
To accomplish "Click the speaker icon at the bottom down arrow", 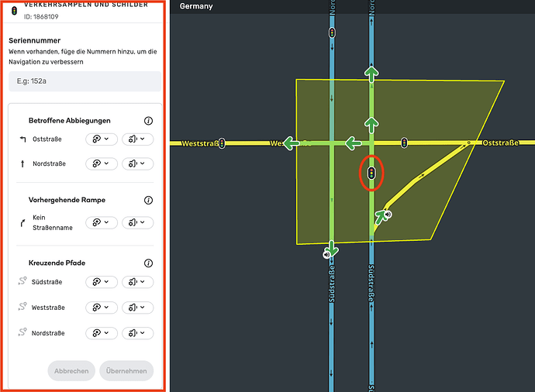I will (329, 253).
